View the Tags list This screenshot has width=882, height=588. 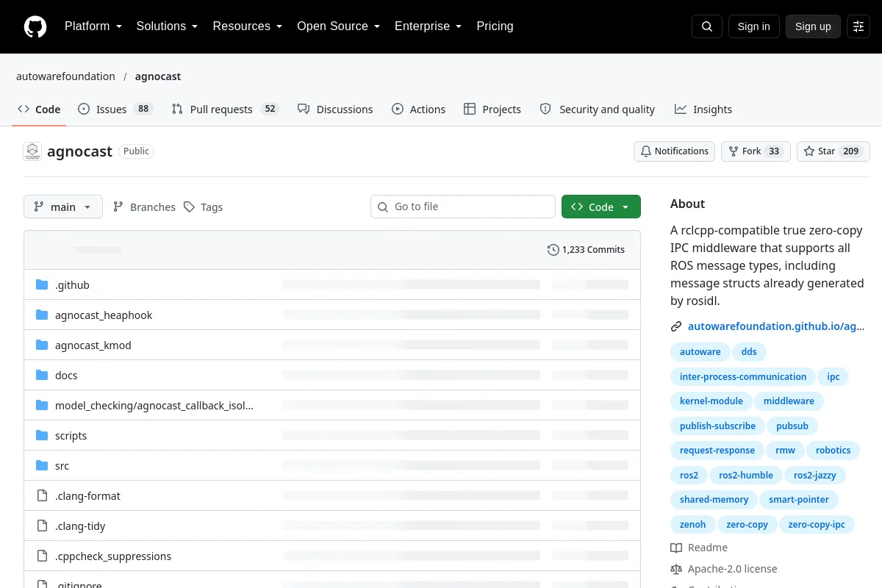203,207
